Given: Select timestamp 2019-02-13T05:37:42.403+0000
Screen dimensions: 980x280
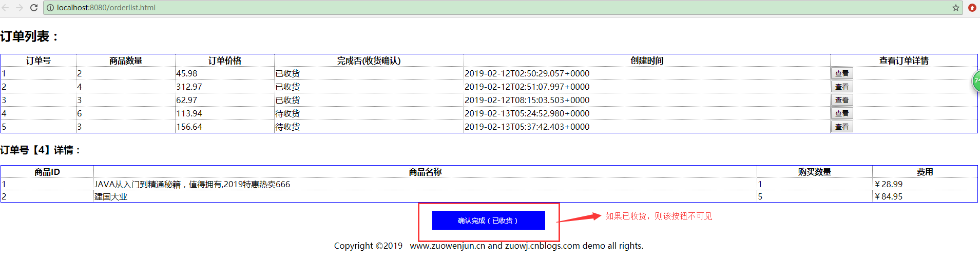Looking at the screenshot, I should (527, 127).
